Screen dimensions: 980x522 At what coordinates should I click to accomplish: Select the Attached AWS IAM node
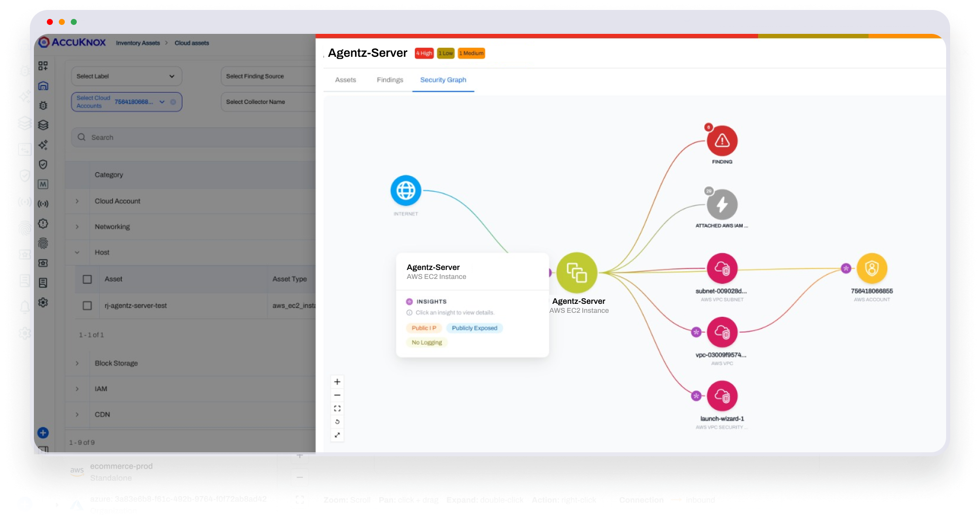click(x=722, y=205)
